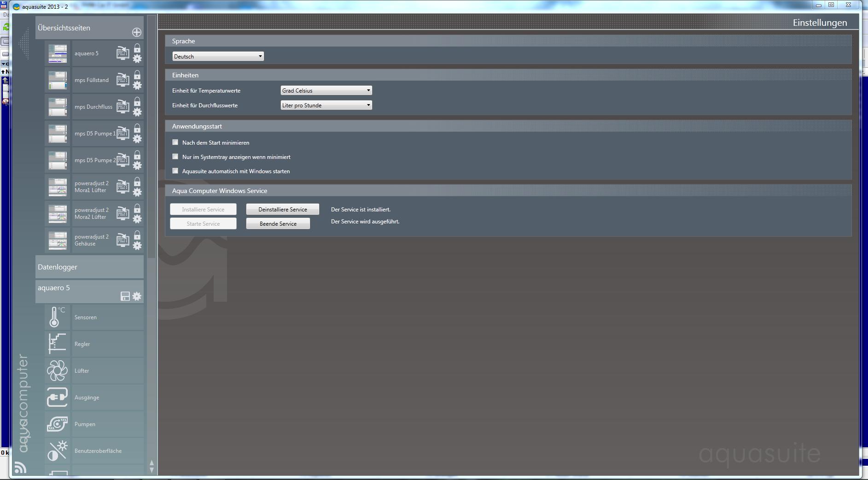868x480 pixels.
Task: Click the save disk icon in aquaero 5 header
Action: pyautogui.click(x=125, y=296)
